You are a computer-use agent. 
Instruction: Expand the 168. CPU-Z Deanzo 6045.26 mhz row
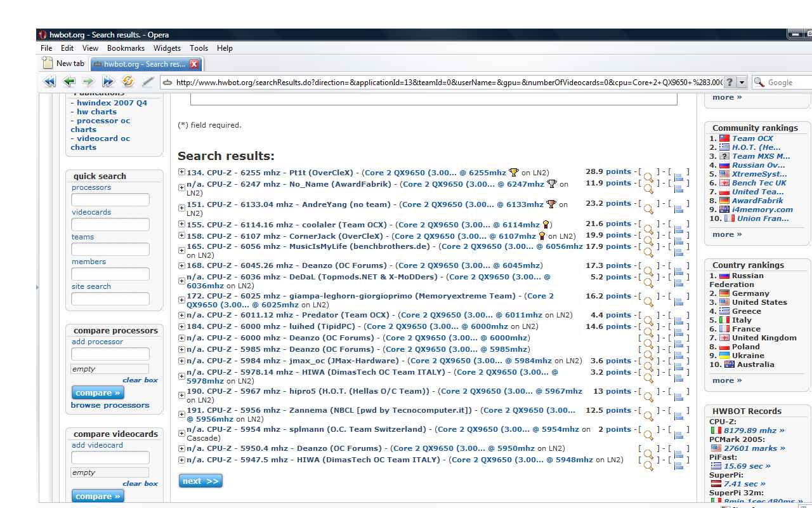click(x=181, y=265)
